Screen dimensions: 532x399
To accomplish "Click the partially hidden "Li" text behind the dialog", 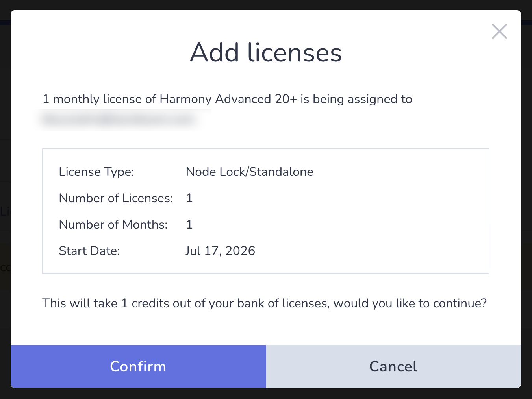I will pos(4,212).
